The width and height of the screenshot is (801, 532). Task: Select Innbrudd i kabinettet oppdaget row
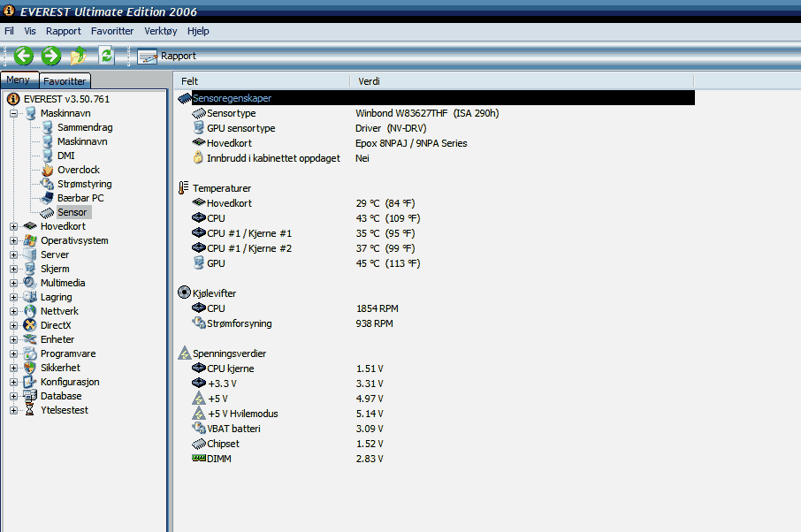(436, 158)
